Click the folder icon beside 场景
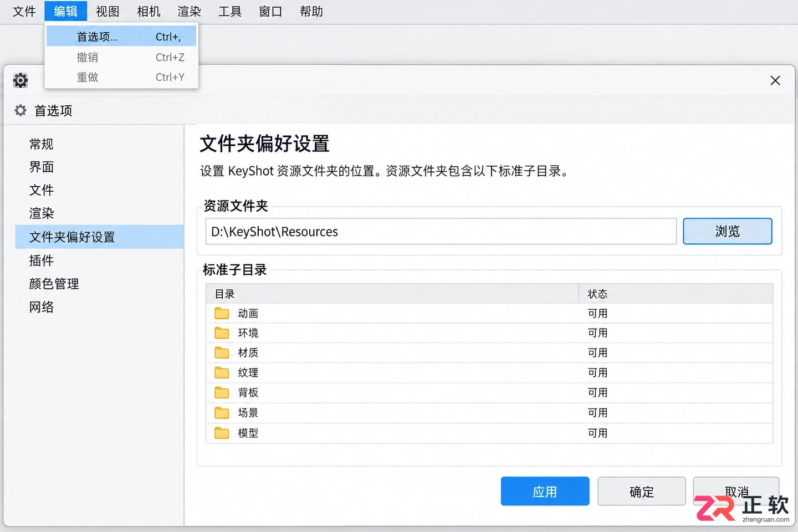 point(222,412)
